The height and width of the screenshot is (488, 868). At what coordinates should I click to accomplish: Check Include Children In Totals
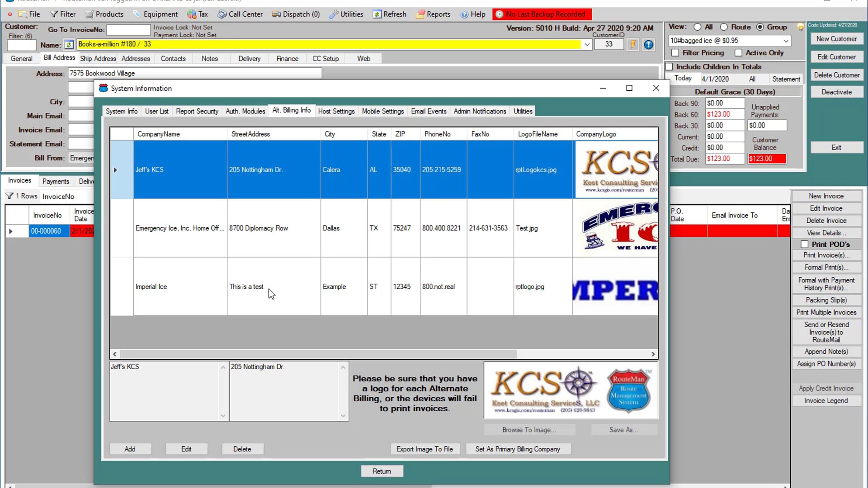[669, 67]
